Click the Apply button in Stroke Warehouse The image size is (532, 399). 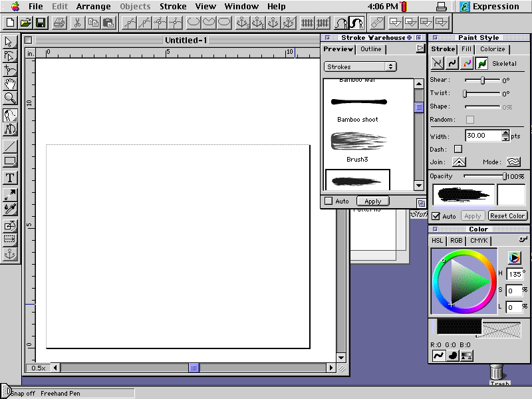(x=372, y=201)
